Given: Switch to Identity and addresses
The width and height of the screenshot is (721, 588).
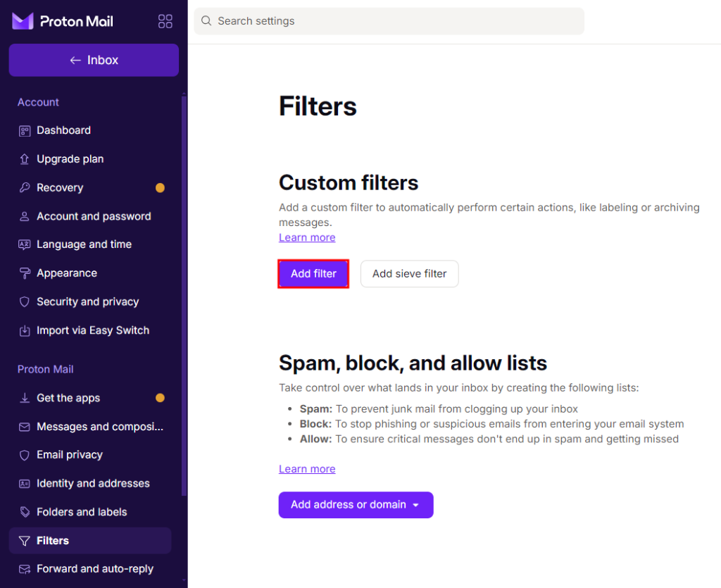Looking at the screenshot, I should [x=93, y=483].
